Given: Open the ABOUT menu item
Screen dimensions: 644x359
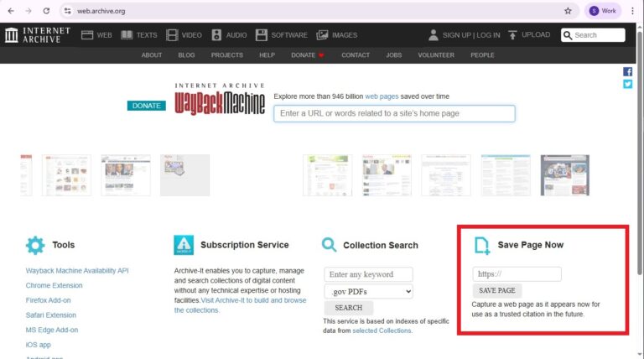Looking at the screenshot, I should coord(152,55).
